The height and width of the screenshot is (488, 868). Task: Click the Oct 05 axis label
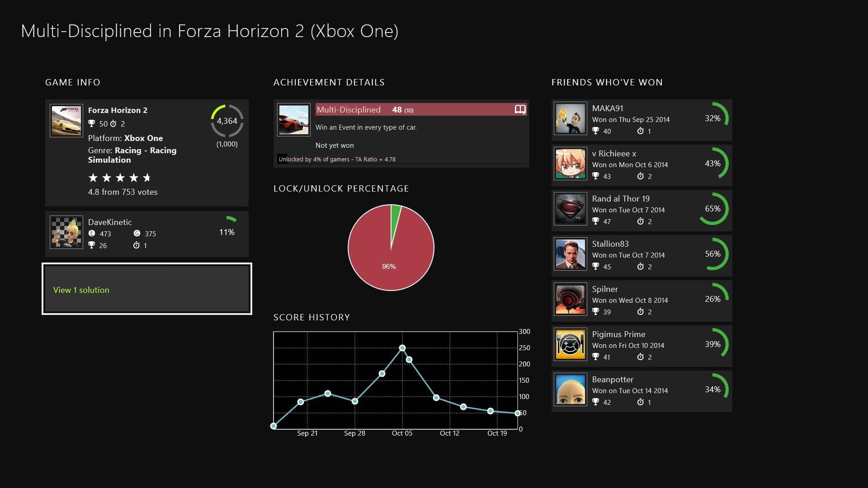point(402,433)
